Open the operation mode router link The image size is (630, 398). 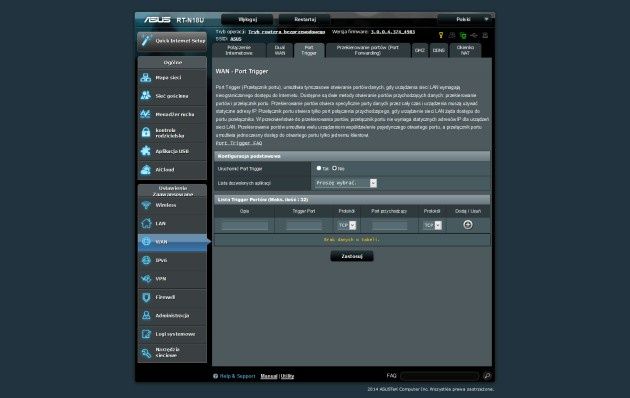(x=286, y=32)
